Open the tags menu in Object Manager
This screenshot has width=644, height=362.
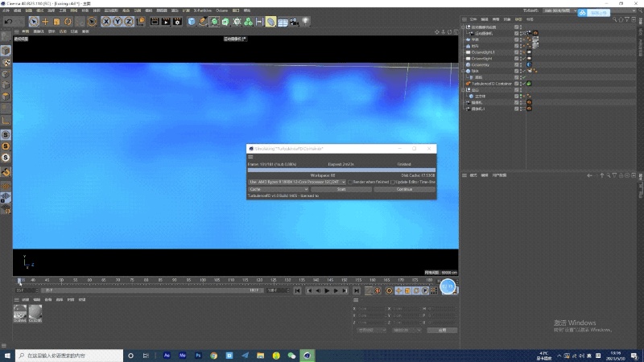tap(518, 19)
